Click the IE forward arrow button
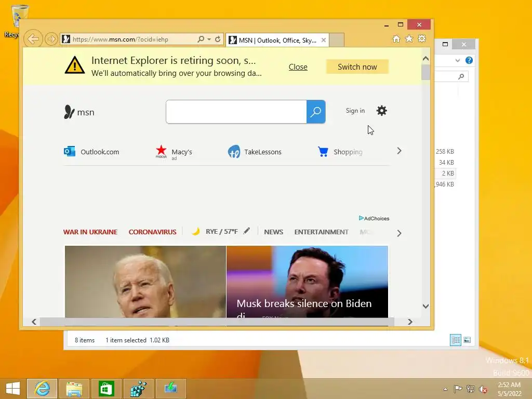 pyautogui.click(x=51, y=39)
